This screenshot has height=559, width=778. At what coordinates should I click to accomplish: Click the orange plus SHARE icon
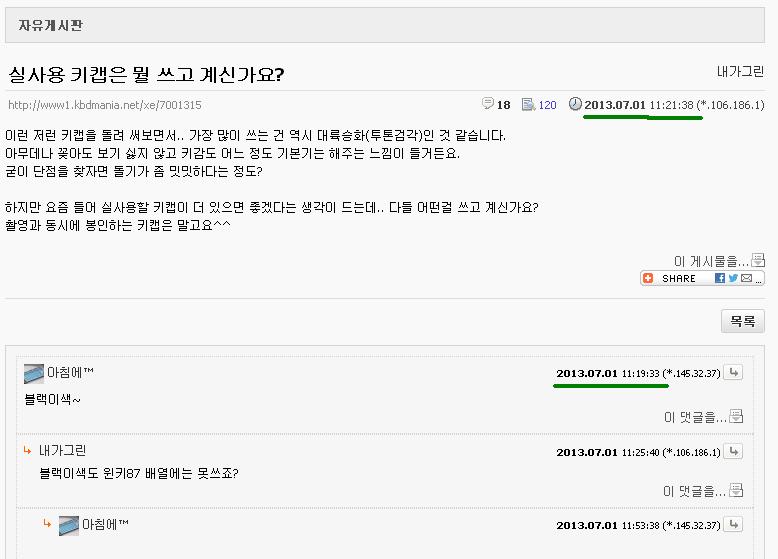648,278
